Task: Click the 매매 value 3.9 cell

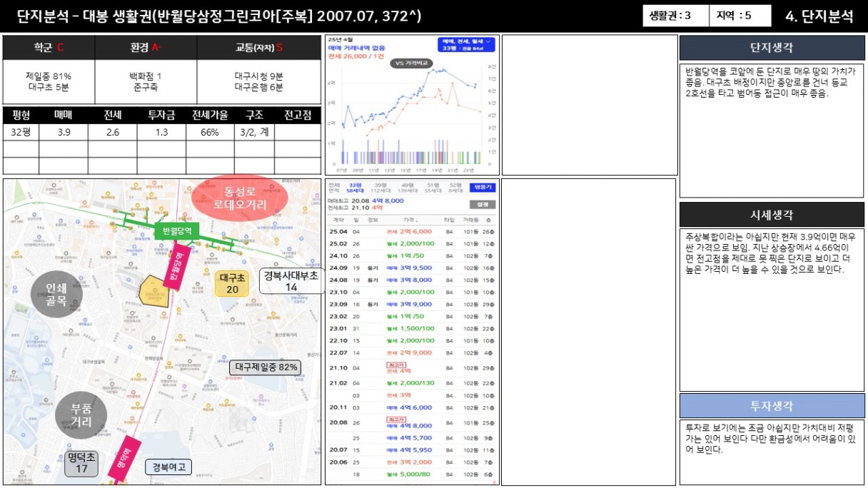Action: (x=64, y=132)
